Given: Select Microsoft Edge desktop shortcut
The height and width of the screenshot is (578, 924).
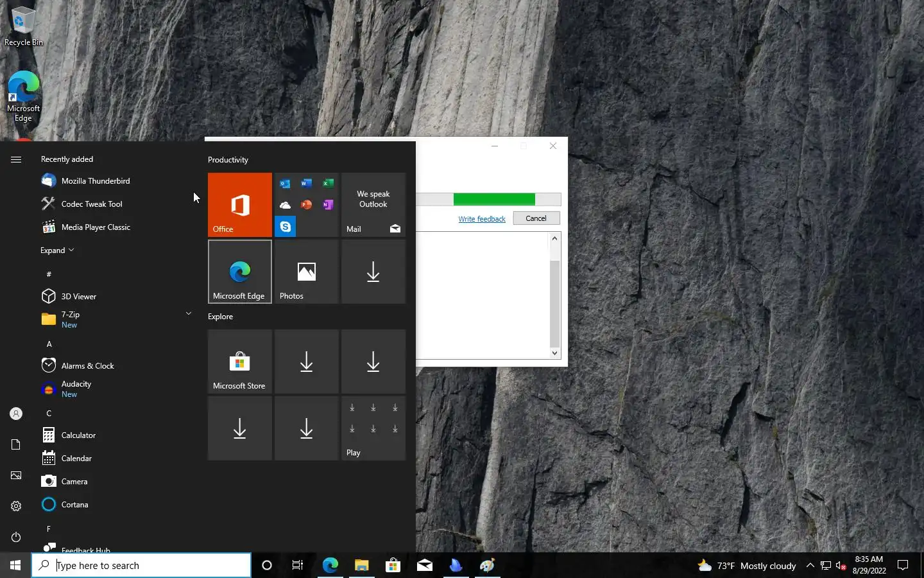Looking at the screenshot, I should [24, 96].
